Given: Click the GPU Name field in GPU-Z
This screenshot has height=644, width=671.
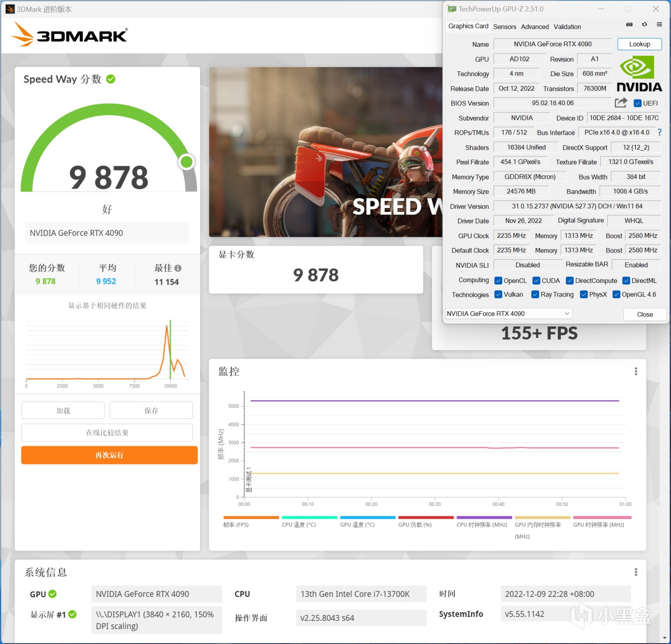Looking at the screenshot, I should point(553,44).
